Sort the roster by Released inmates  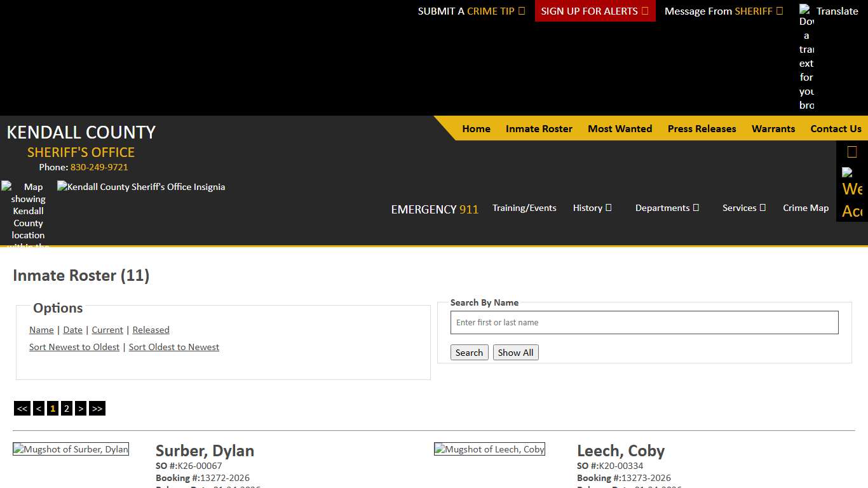pos(151,330)
